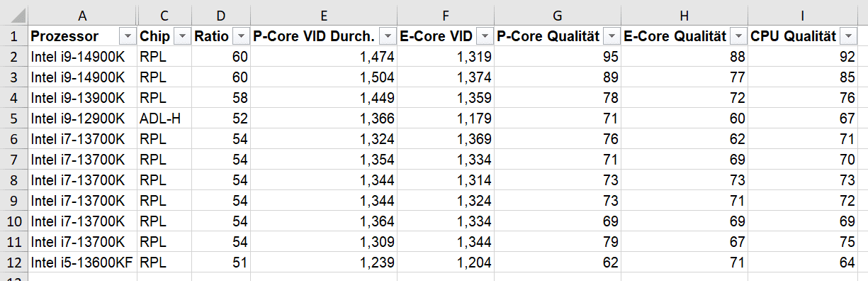This screenshot has width=868, height=281.
Task: Open the Ratio column filter dropdown
Action: pyautogui.click(x=241, y=36)
